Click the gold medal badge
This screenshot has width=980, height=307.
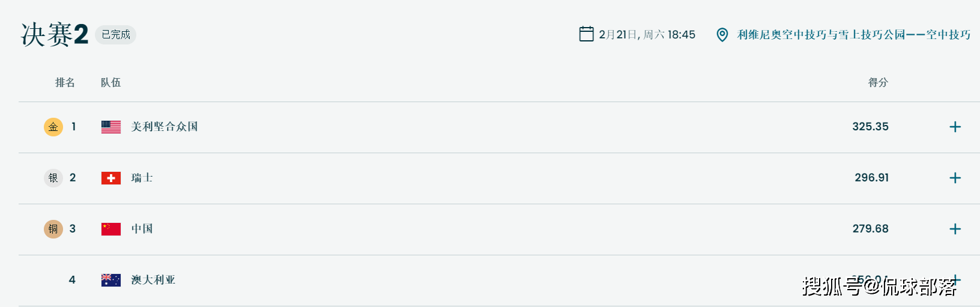(x=53, y=127)
